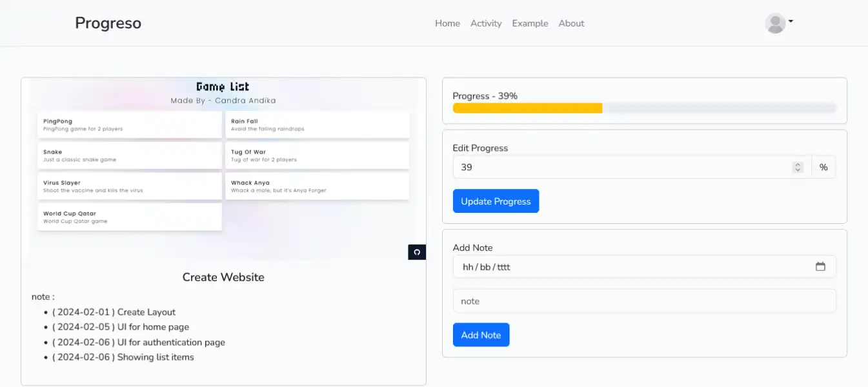Open the Activity nav item

[x=486, y=23]
